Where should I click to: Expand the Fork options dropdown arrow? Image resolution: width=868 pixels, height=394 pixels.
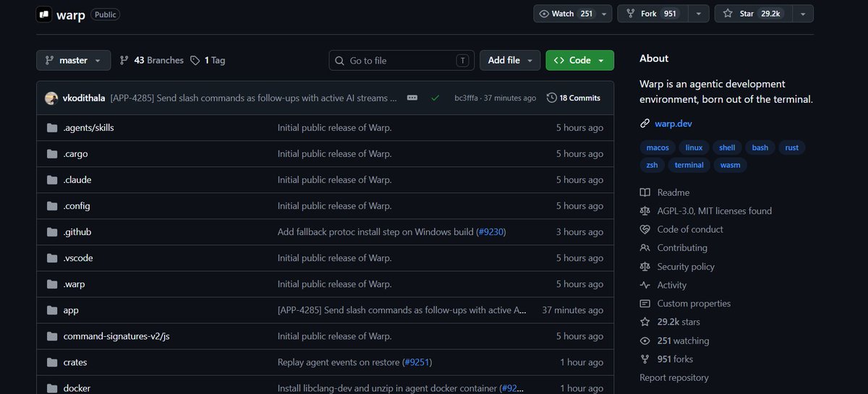tap(698, 14)
